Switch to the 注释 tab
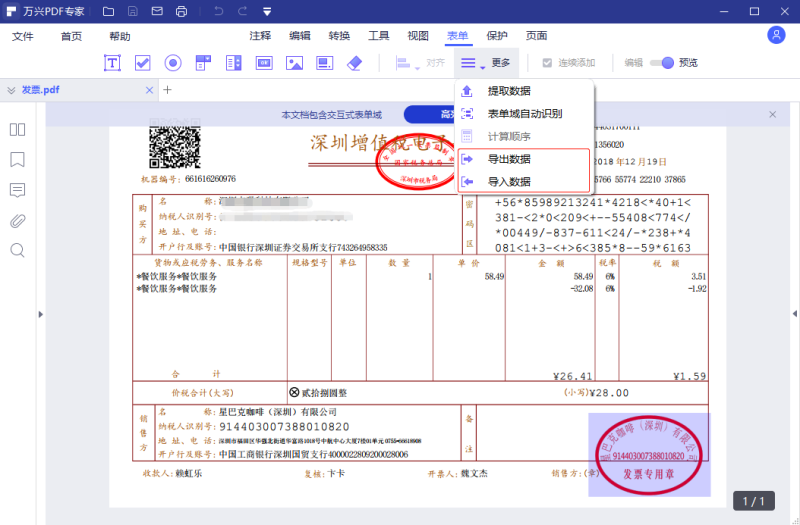The image size is (800, 525). 260,36
